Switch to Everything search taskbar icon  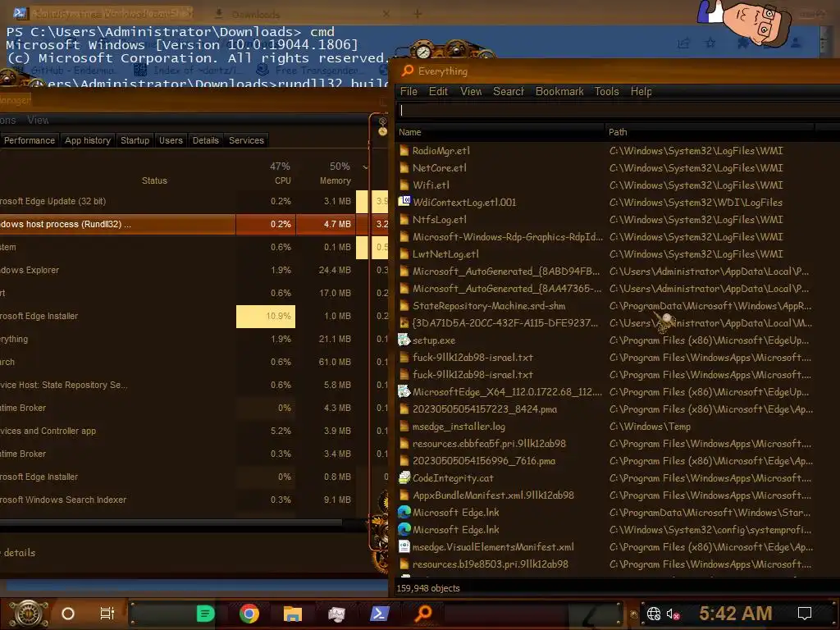pos(423,614)
